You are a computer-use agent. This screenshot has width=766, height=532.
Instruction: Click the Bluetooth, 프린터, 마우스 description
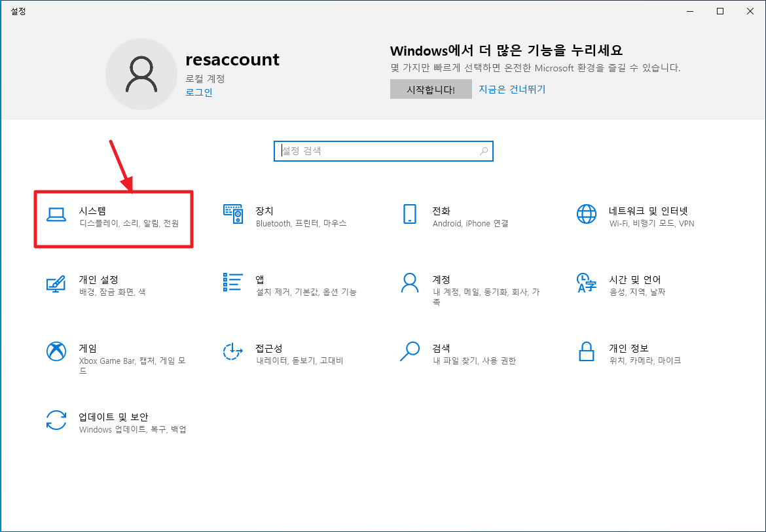point(301,224)
